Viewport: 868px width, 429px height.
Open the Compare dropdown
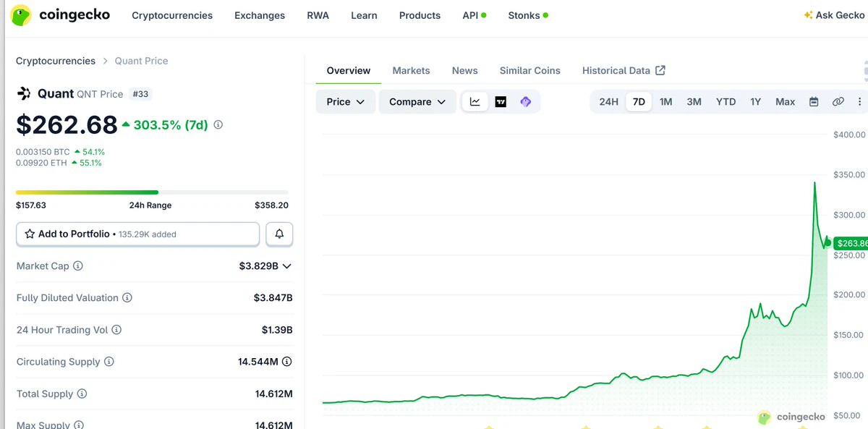[x=417, y=102]
